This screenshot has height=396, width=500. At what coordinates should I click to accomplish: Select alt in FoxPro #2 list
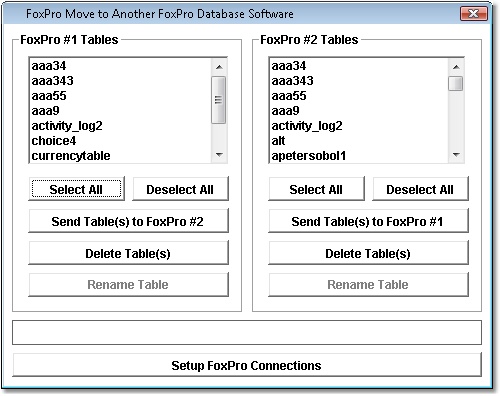[x=359, y=141]
